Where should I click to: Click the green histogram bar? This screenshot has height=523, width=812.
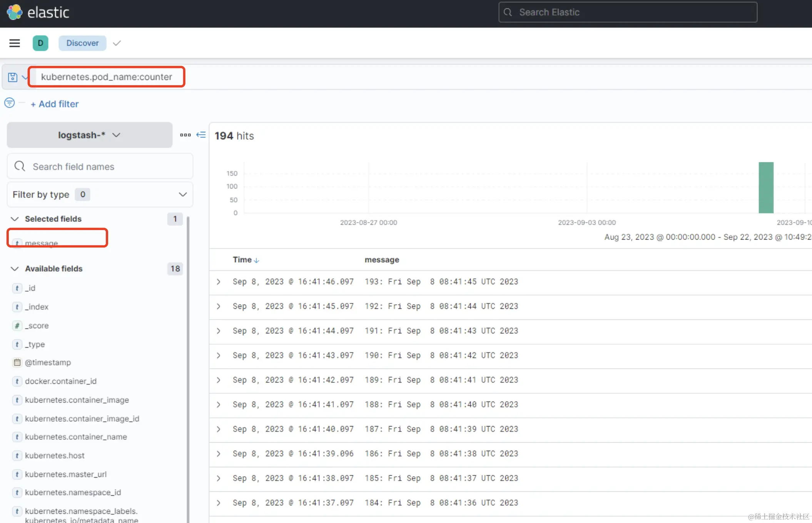(766, 188)
